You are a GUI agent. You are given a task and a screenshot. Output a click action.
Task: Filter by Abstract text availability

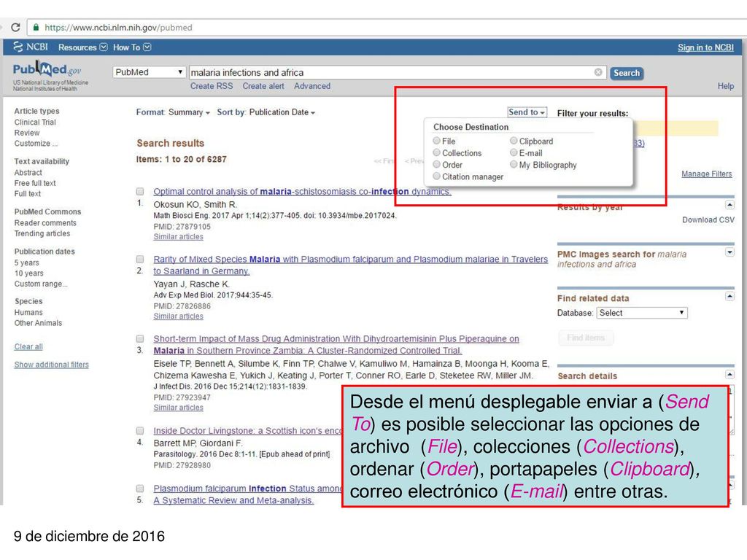(28, 172)
